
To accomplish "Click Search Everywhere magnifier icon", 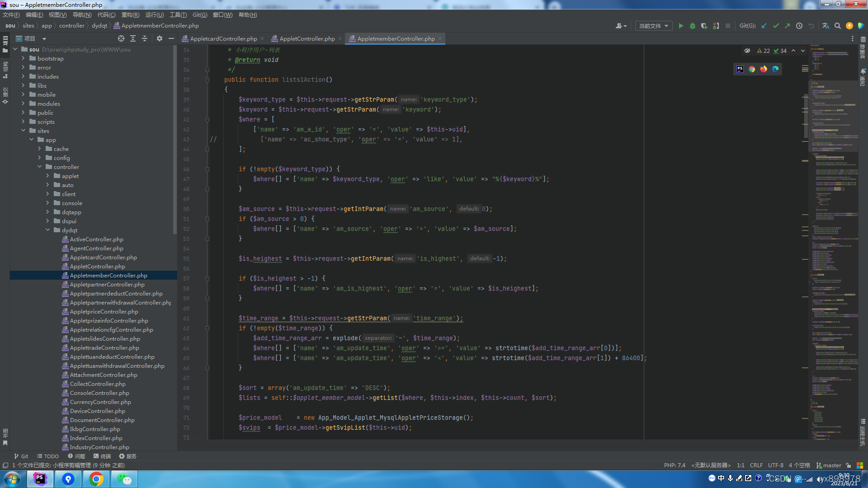I will [x=838, y=26].
